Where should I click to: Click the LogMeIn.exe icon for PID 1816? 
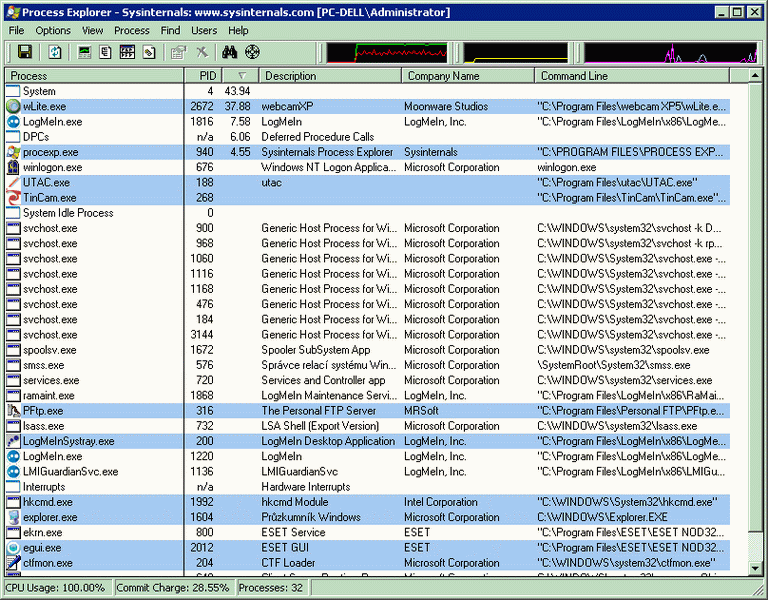(14, 121)
